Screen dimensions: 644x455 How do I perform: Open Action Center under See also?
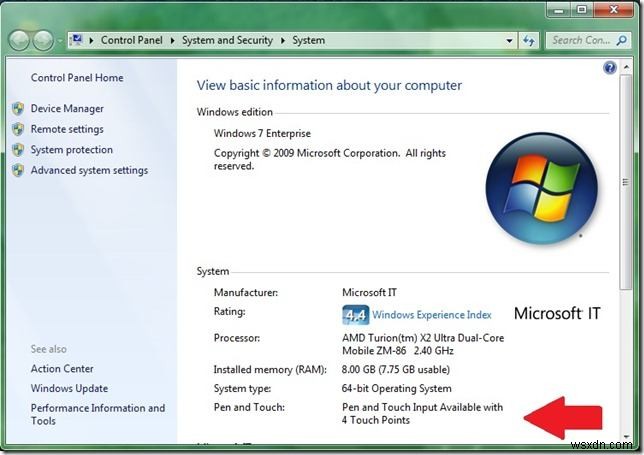coord(62,369)
